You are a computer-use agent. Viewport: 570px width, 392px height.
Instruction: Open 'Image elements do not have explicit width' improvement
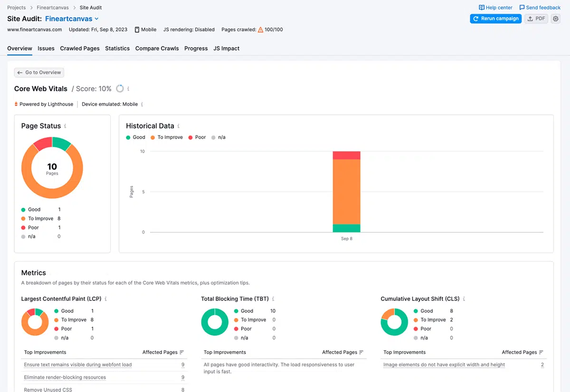[444, 365]
